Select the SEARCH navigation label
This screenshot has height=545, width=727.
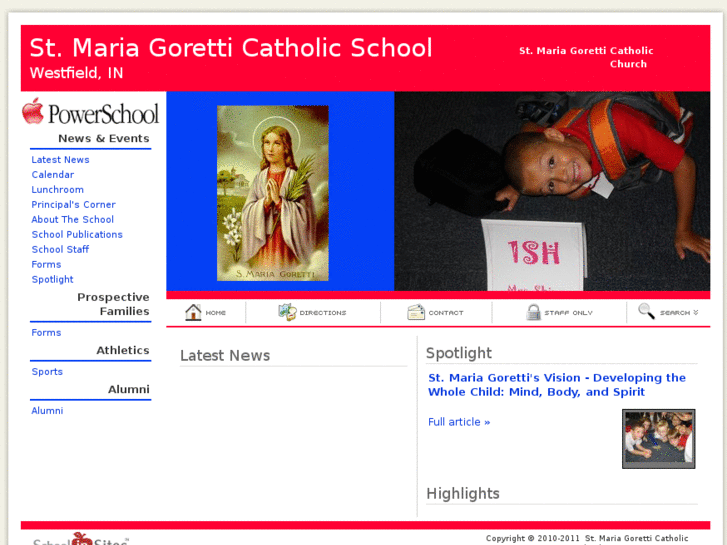pos(675,313)
